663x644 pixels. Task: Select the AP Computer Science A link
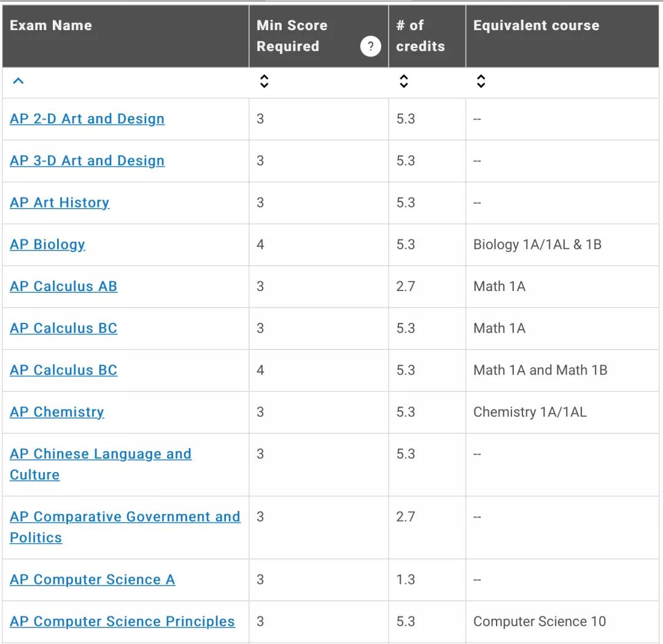(92, 580)
